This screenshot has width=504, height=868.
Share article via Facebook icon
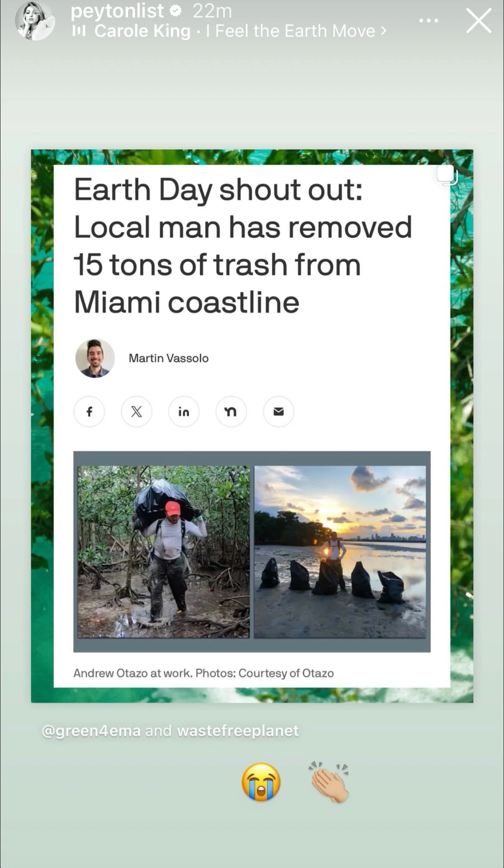[89, 412]
